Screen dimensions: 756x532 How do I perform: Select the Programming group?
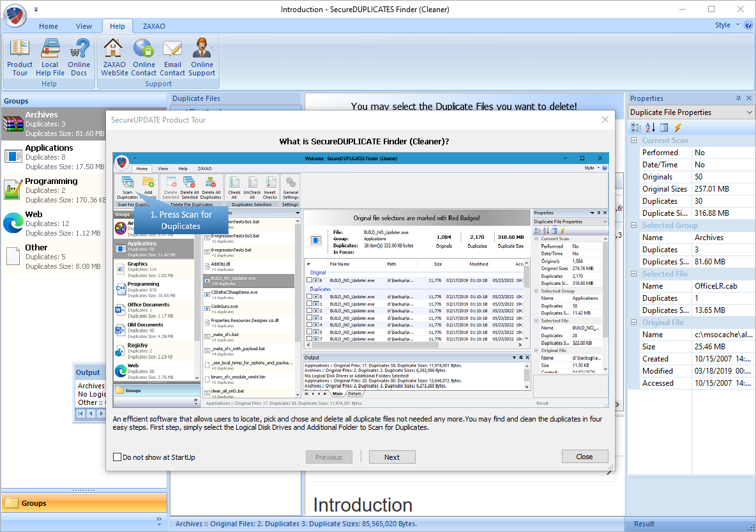(54, 190)
